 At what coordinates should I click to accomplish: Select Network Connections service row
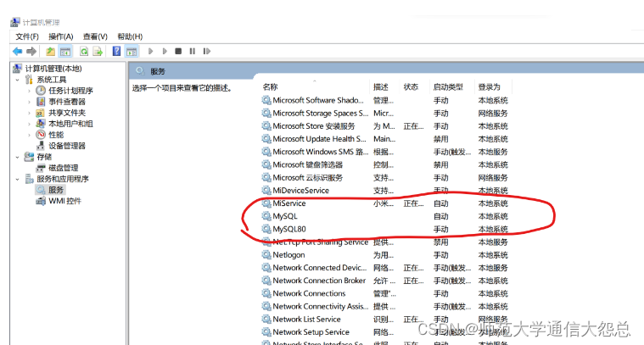click(x=385, y=294)
